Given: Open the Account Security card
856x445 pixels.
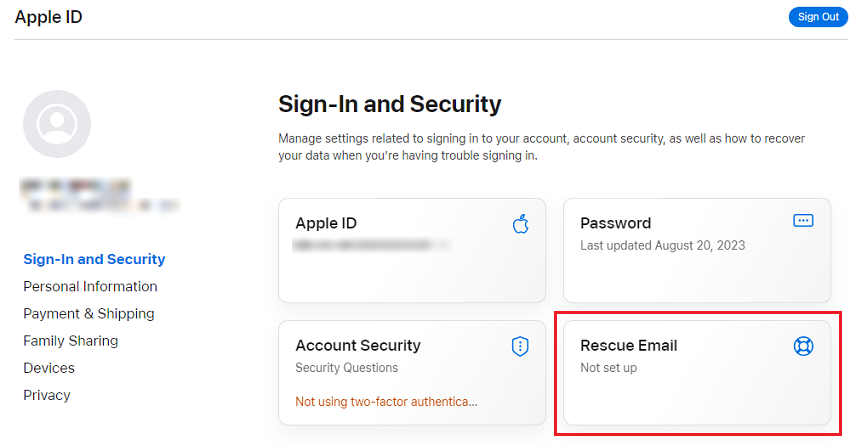Looking at the screenshot, I should (x=412, y=372).
